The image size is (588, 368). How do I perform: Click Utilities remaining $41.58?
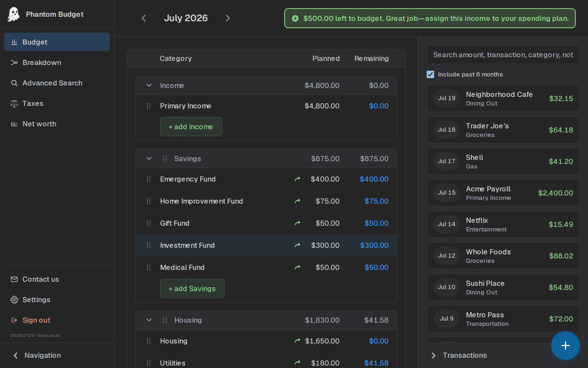[376, 363]
